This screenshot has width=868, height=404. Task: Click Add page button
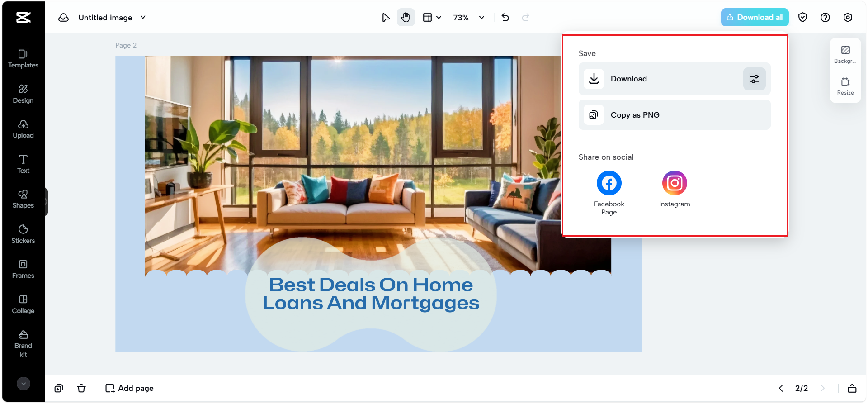coord(129,388)
